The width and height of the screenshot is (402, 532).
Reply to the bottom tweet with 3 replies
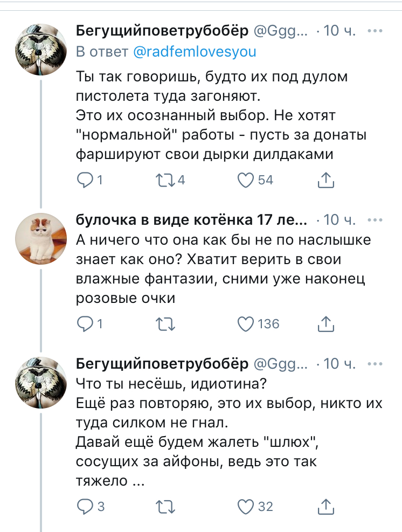click(x=85, y=506)
